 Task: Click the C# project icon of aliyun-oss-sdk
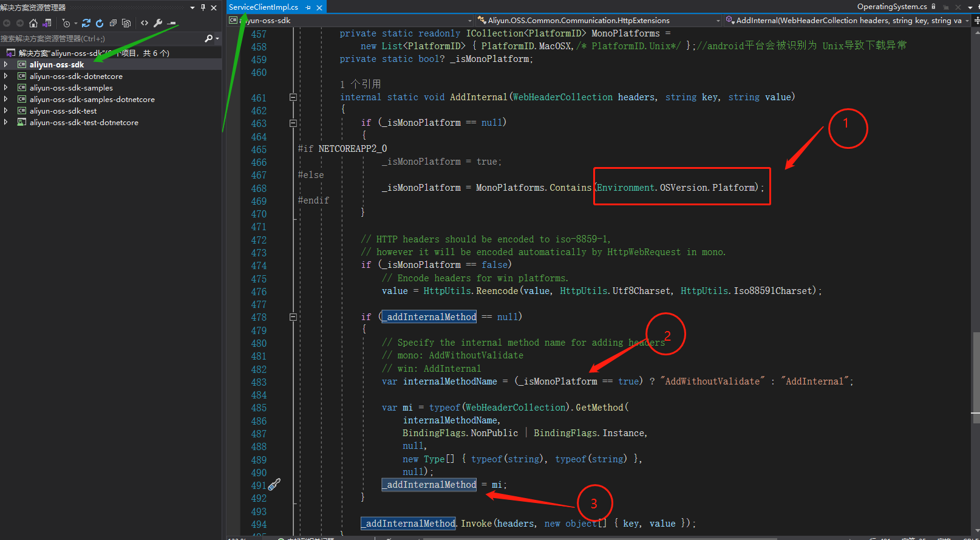pyautogui.click(x=22, y=64)
